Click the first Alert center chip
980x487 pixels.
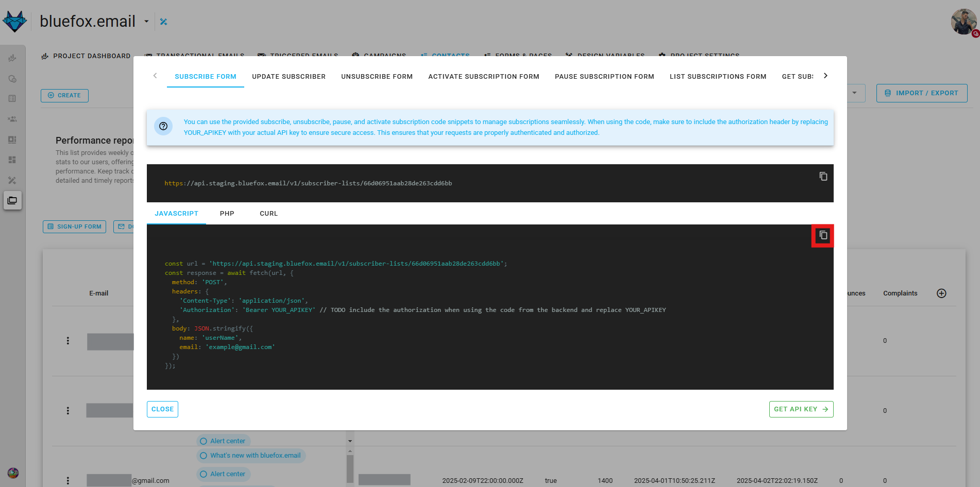(x=223, y=441)
